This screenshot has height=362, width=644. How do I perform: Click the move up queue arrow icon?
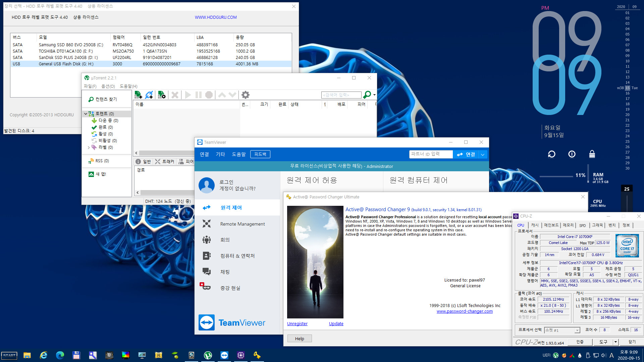click(222, 95)
